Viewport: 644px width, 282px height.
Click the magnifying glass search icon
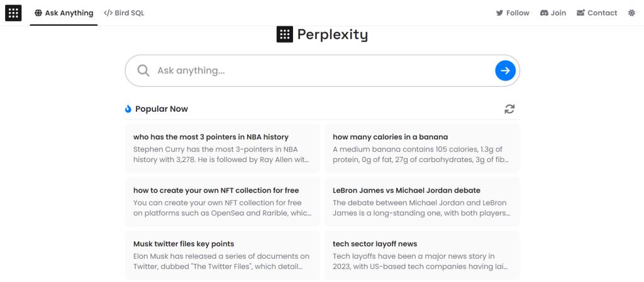coord(143,70)
